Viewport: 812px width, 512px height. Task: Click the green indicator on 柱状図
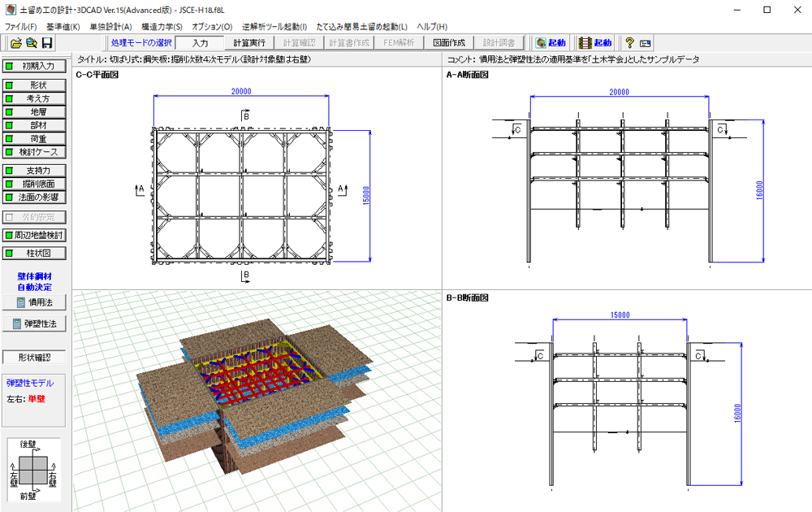pyautogui.click(x=9, y=254)
